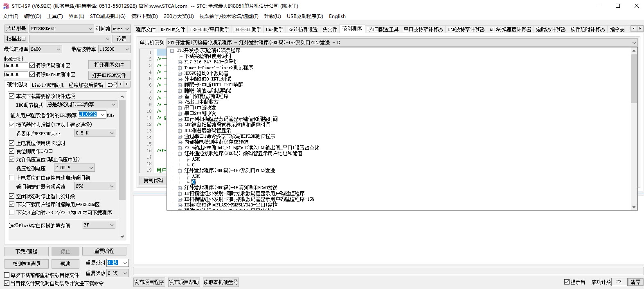Image resolution: width=644 pixels, height=289 pixels.
Task: Open STC调试接口(G) menu
Action: click(x=108, y=16)
